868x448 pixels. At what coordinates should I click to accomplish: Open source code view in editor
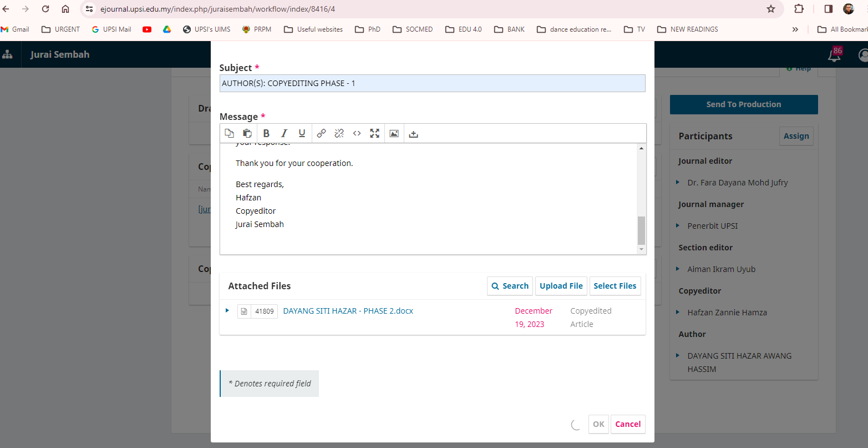(x=357, y=133)
